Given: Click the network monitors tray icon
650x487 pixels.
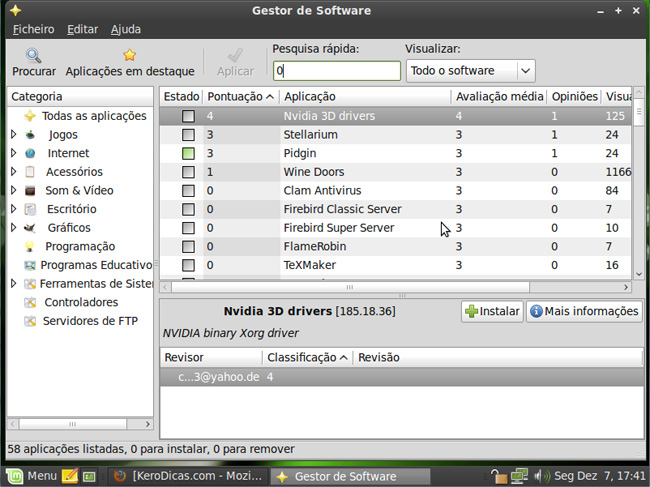Looking at the screenshot, I should [x=519, y=476].
